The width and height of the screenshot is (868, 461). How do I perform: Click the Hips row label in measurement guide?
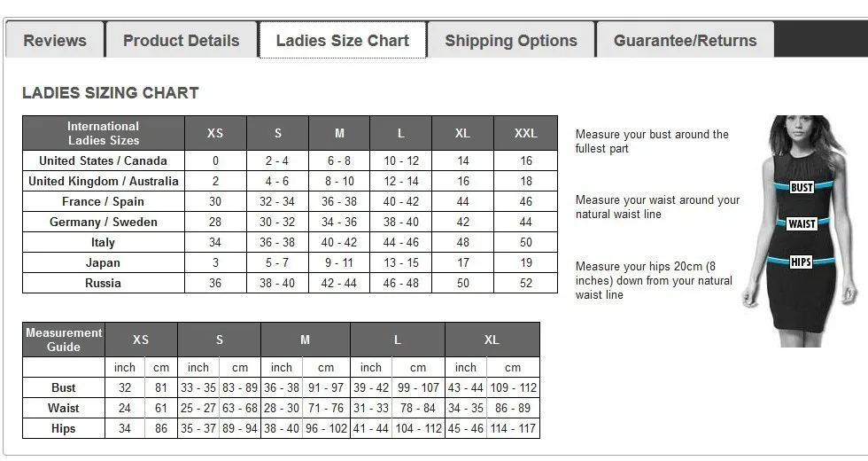pos(64,429)
